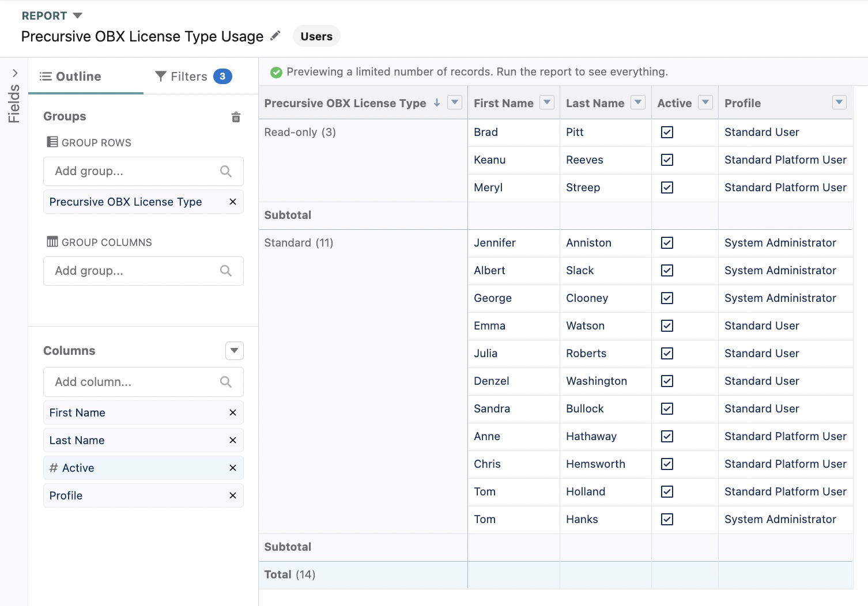The width and height of the screenshot is (868, 606).
Task: Click Denzel first name cell
Action: (x=514, y=381)
